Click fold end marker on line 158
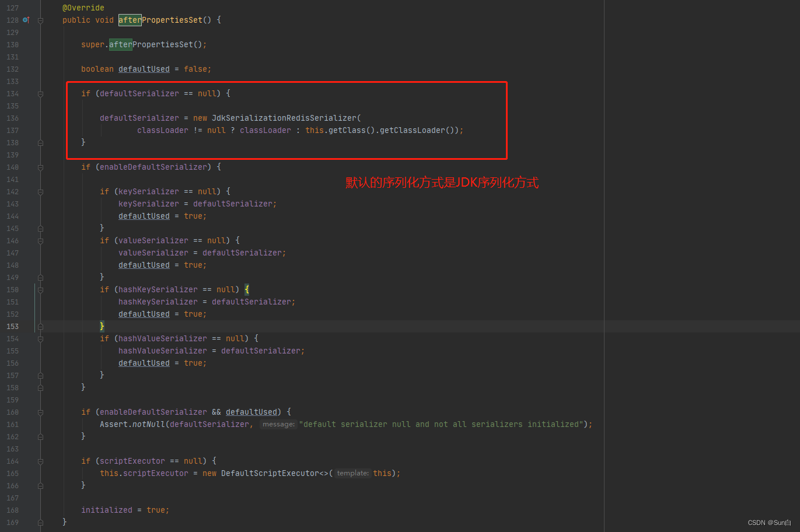The image size is (800, 532). pos(40,388)
